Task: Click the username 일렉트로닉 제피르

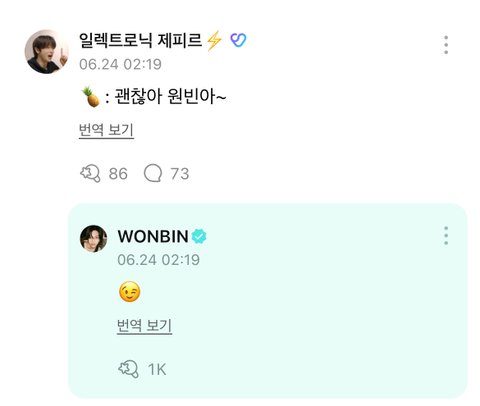Action: coord(140,40)
